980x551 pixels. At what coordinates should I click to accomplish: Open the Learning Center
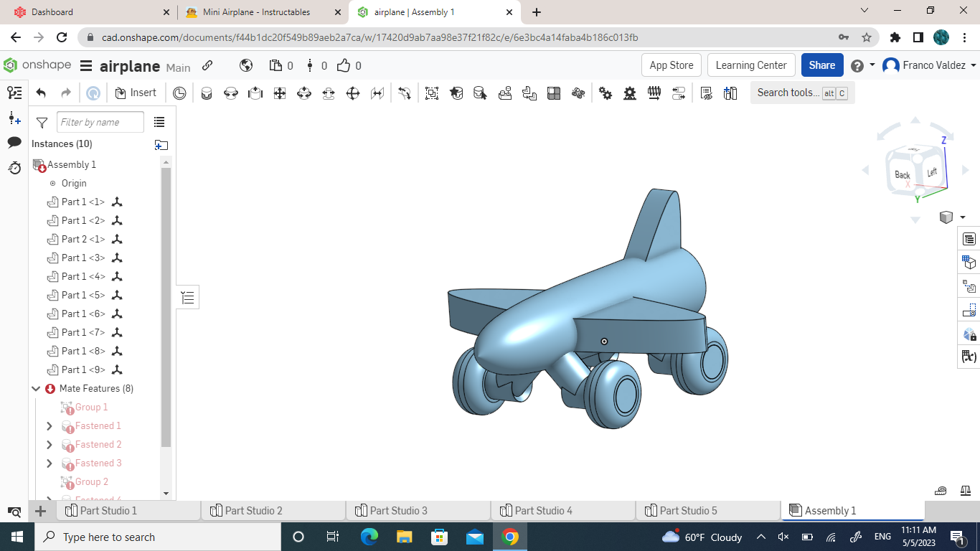(751, 65)
